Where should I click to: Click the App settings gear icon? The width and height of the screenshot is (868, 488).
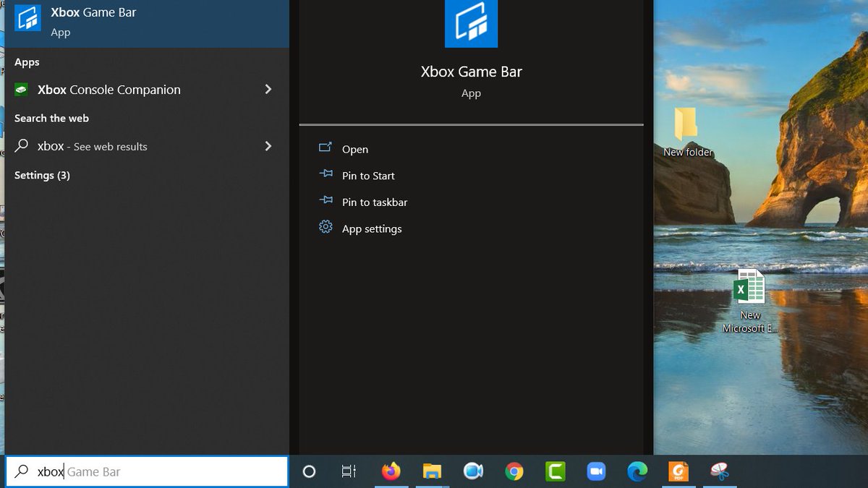click(325, 227)
